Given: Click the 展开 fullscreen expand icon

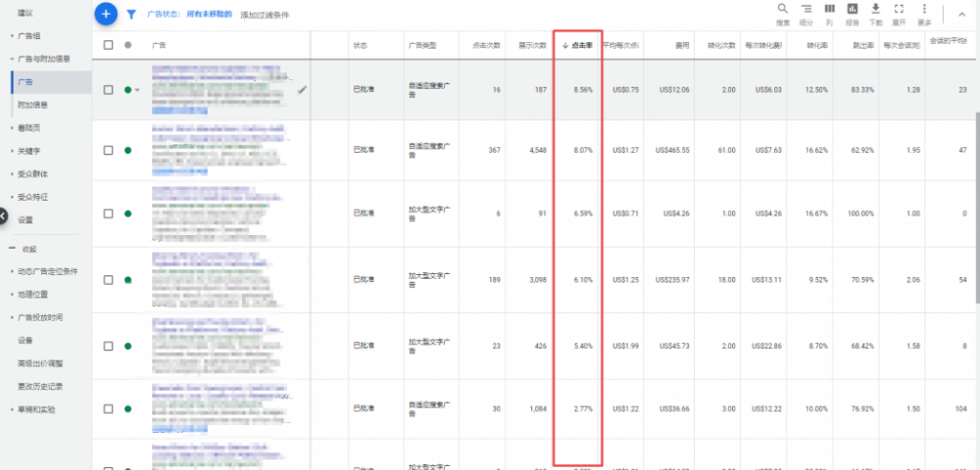Looking at the screenshot, I should point(899,9).
